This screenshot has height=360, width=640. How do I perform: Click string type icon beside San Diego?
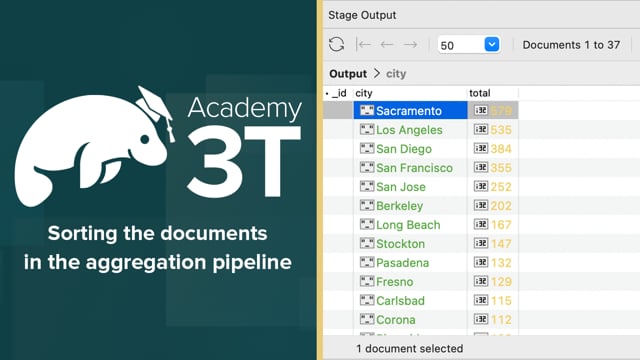coord(367,148)
